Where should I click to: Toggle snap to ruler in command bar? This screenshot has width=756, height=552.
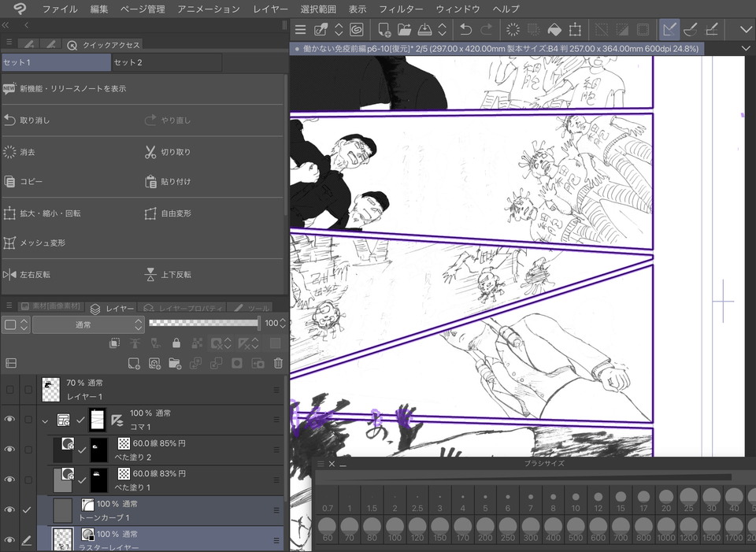(669, 30)
